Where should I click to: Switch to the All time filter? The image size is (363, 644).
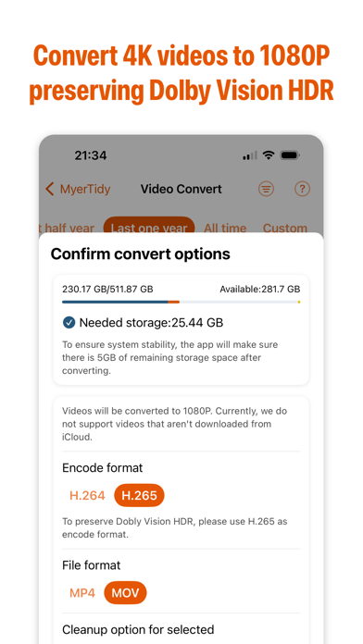point(225,228)
